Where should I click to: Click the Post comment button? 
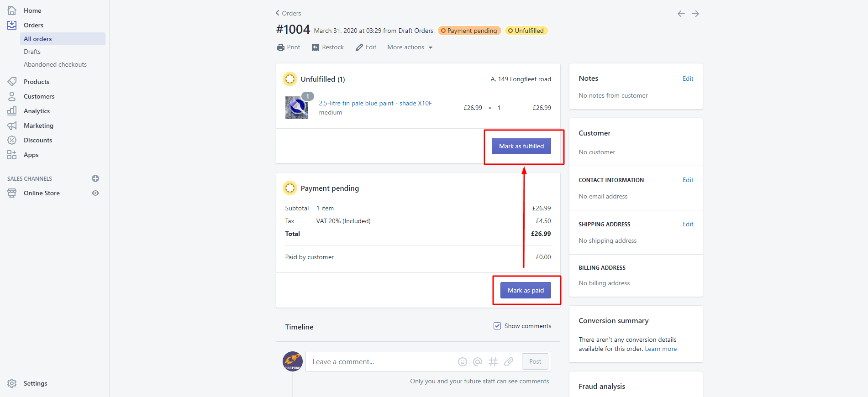point(535,362)
